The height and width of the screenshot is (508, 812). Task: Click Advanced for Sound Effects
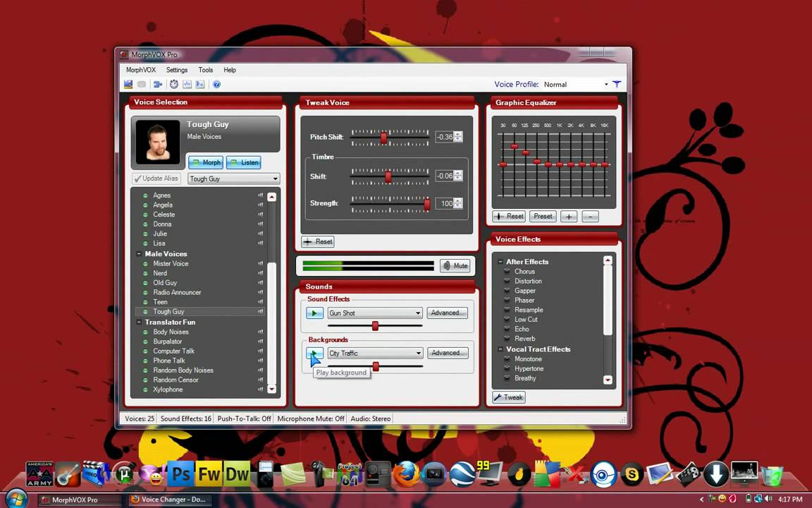click(448, 313)
